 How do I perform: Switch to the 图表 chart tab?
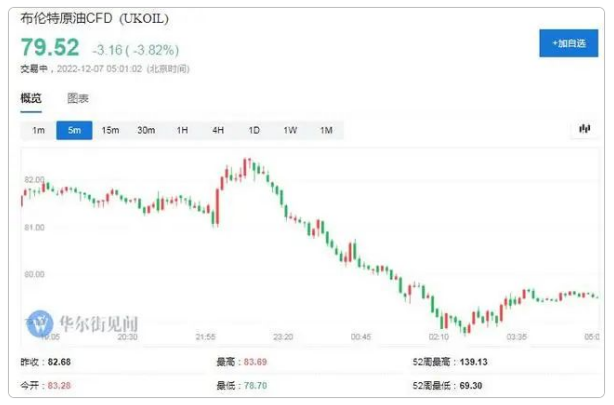pyautogui.click(x=78, y=98)
